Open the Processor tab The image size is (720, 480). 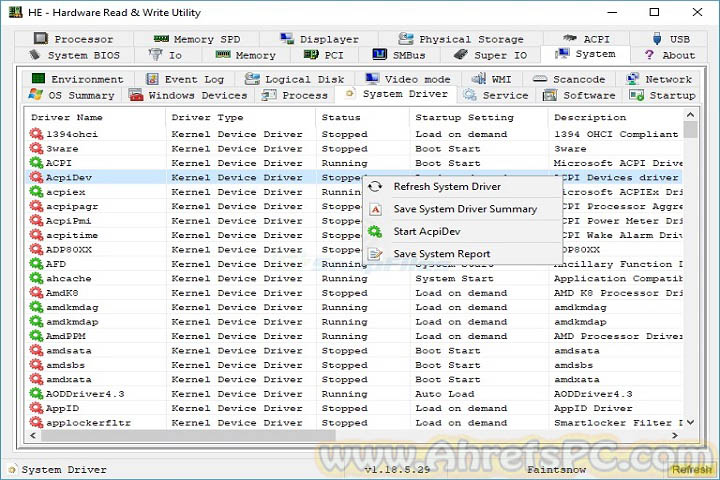(74, 39)
